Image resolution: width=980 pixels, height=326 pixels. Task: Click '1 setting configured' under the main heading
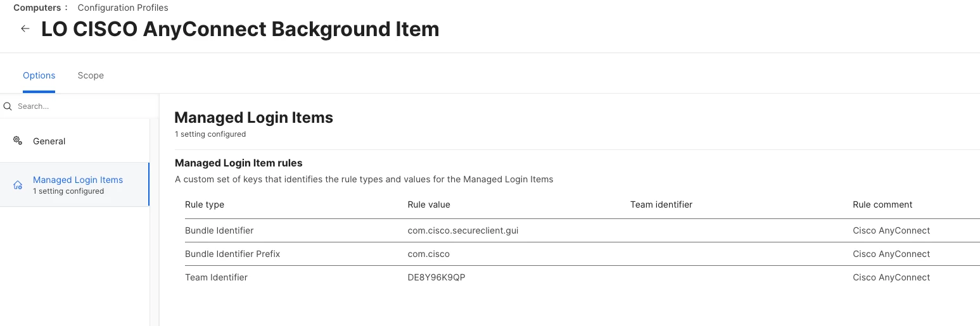(210, 134)
